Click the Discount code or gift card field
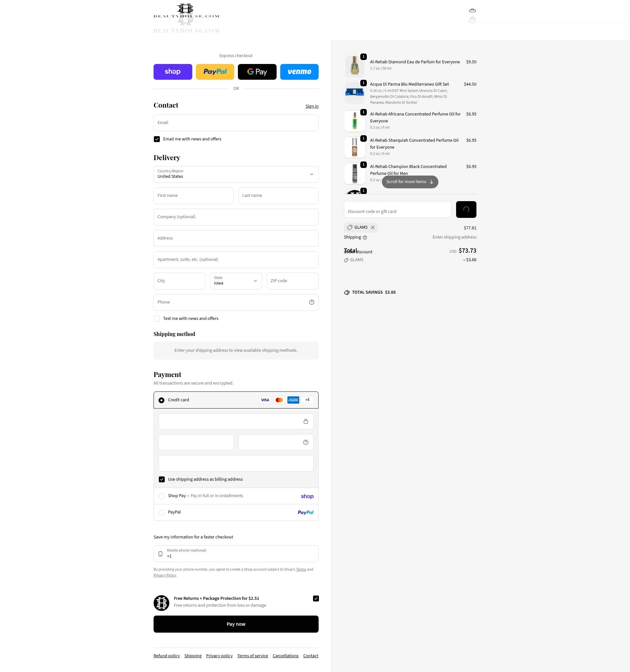The image size is (630, 672). pyautogui.click(x=397, y=210)
